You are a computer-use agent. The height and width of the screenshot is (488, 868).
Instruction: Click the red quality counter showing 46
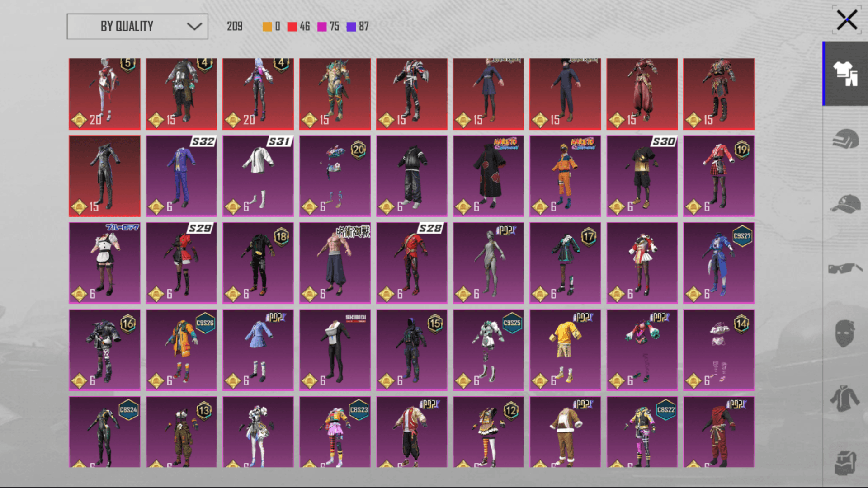(x=298, y=27)
